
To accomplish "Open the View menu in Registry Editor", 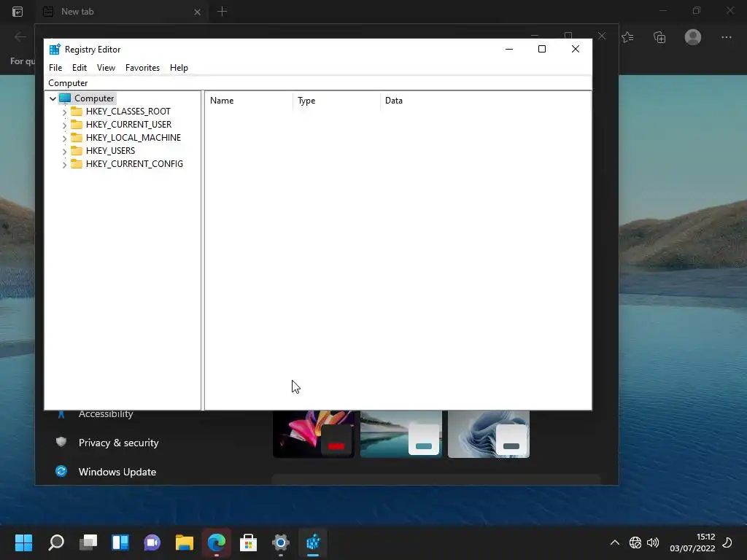I will pos(106,68).
